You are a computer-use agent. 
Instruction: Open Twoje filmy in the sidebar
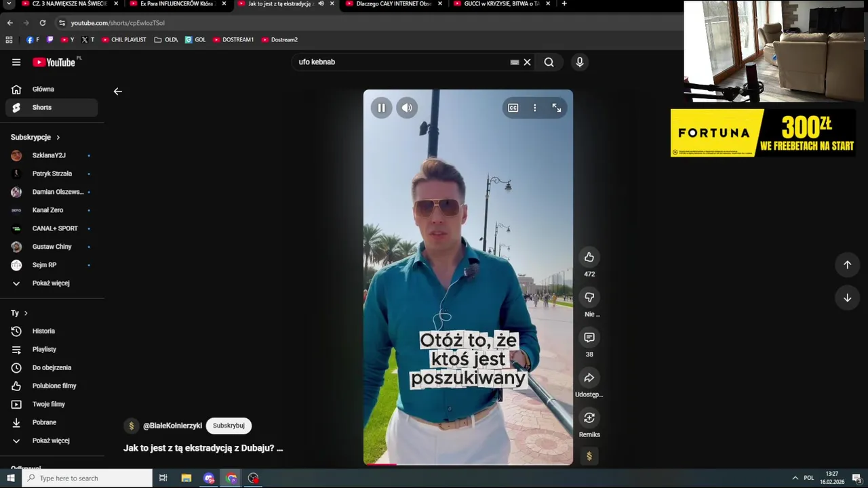coord(52,405)
